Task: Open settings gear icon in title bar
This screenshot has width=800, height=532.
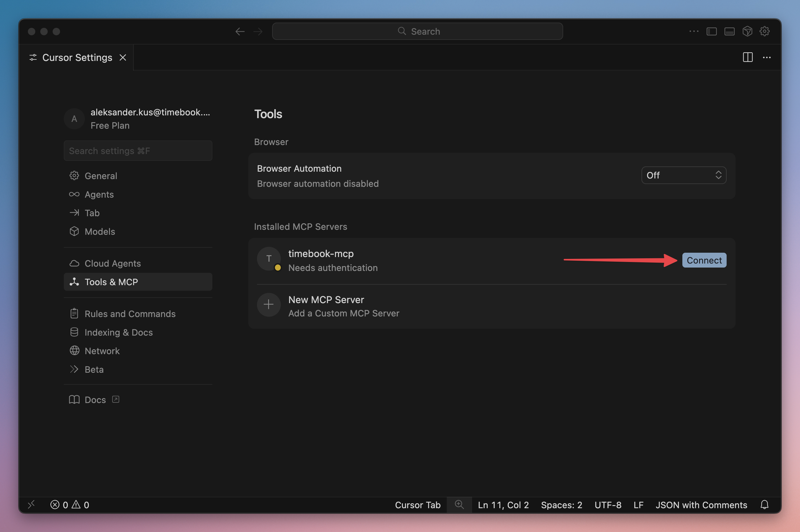Action: (x=764, y=31)
